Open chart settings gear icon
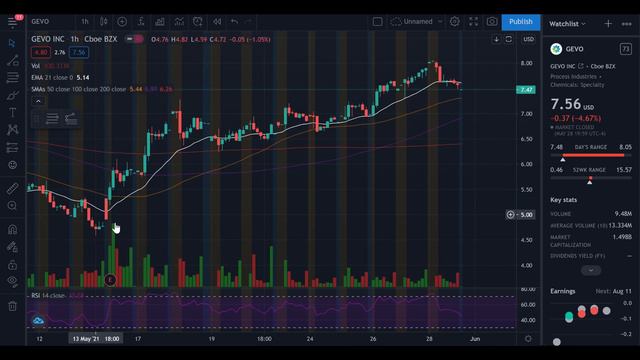 click(454, 22)
